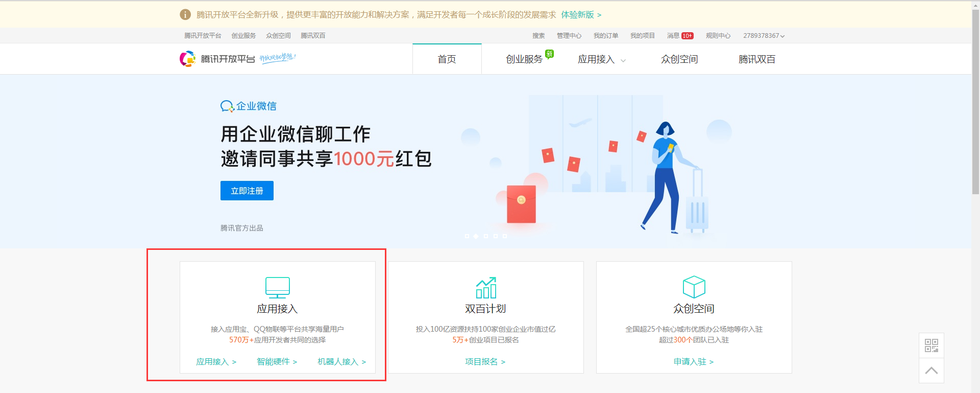
Task: Select the second banner carousel dot
Action: 476,236
